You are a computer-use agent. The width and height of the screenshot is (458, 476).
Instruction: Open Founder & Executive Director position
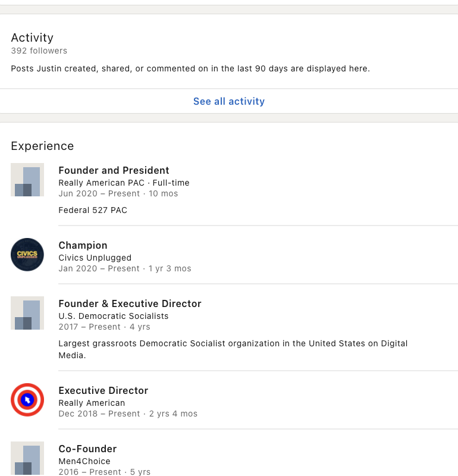130,303
